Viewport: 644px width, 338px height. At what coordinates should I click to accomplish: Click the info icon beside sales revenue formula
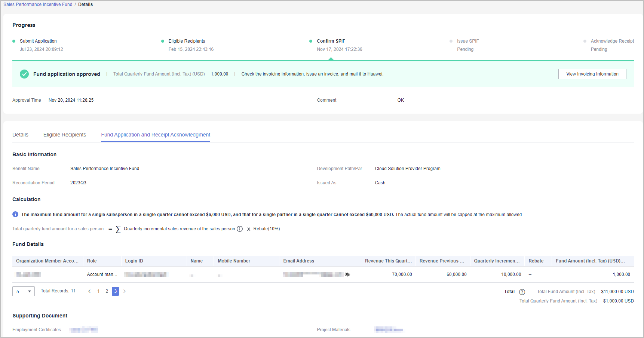pos(240,229)
